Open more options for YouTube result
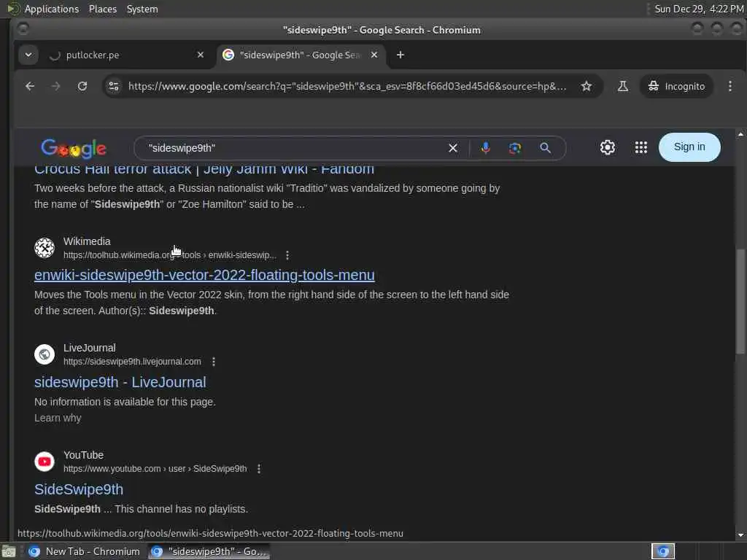The width and height of the screenshot is (747, 560). (x=259, y=469)
